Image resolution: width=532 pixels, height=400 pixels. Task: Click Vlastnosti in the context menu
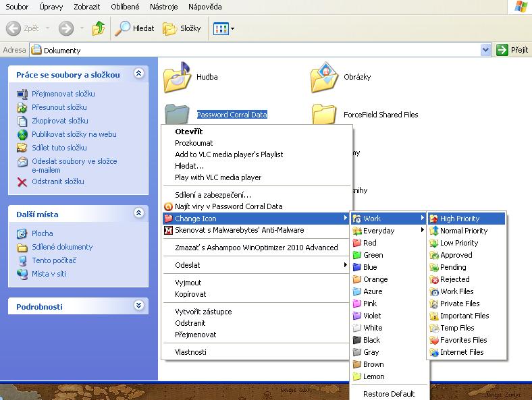coord(190,352)
